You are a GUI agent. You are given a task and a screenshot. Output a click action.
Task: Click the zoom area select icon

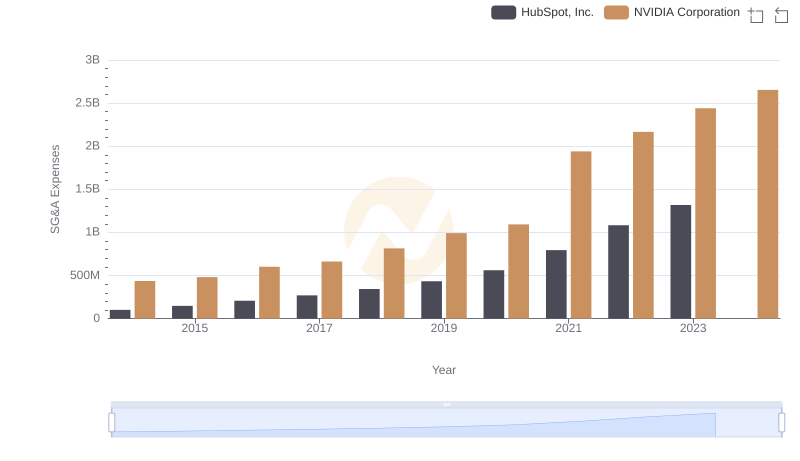pyautogui.click(x=756, y=15)
